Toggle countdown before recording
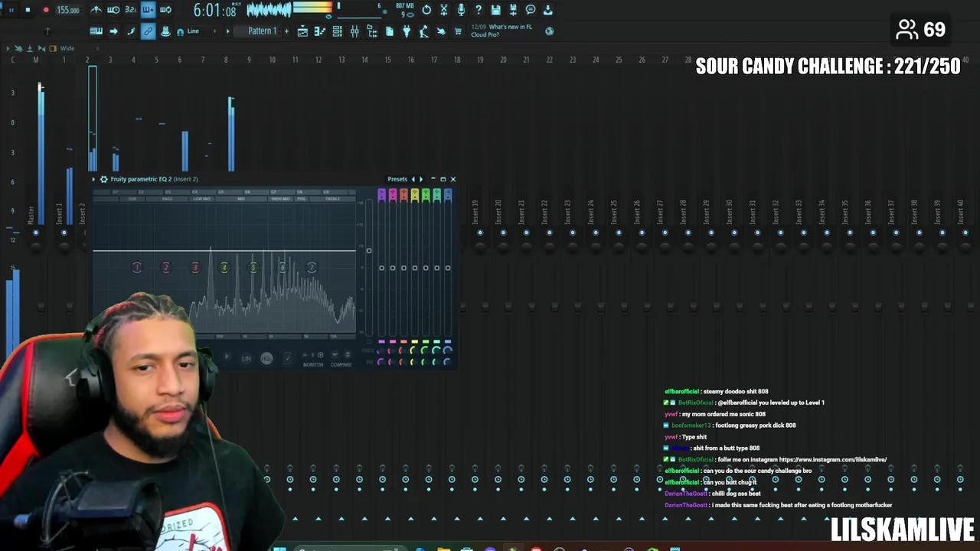The height and width of the screenshot is (551, 980). tap(131, 10)
